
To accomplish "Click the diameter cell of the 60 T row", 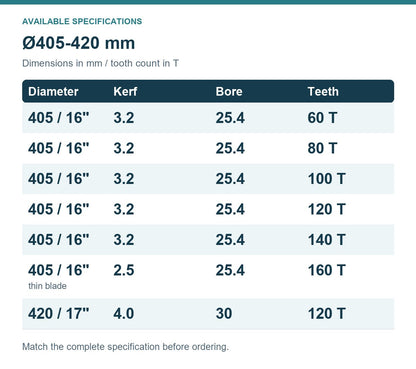I will 59,118.
